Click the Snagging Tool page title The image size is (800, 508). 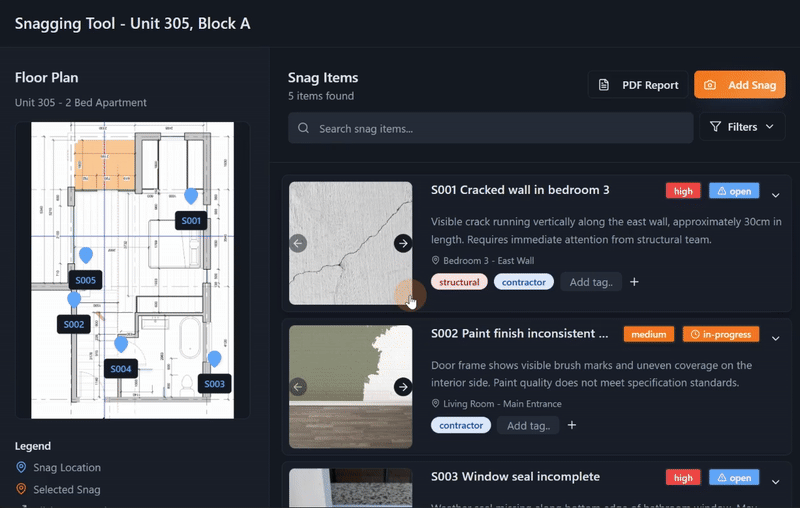pyautogui.click(x=133, y=23)
